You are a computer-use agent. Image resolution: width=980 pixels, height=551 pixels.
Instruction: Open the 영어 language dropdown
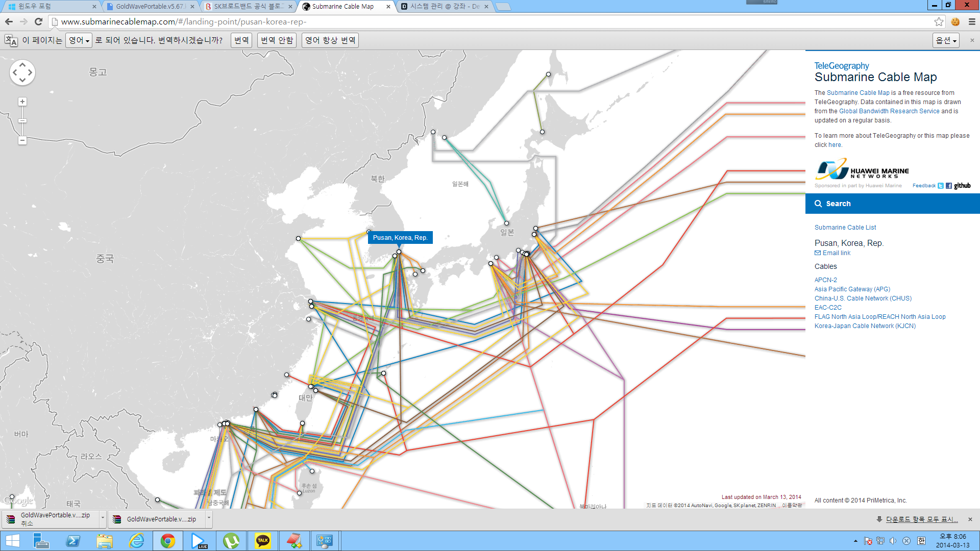79,40
